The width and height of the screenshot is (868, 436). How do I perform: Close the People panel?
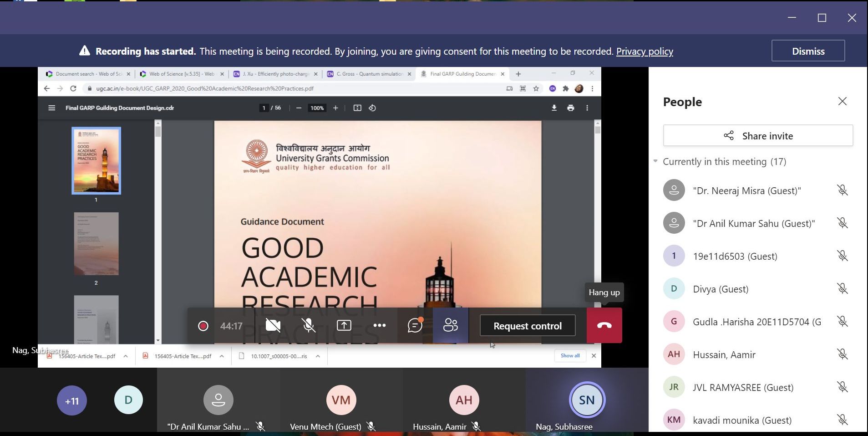point(842,101)
